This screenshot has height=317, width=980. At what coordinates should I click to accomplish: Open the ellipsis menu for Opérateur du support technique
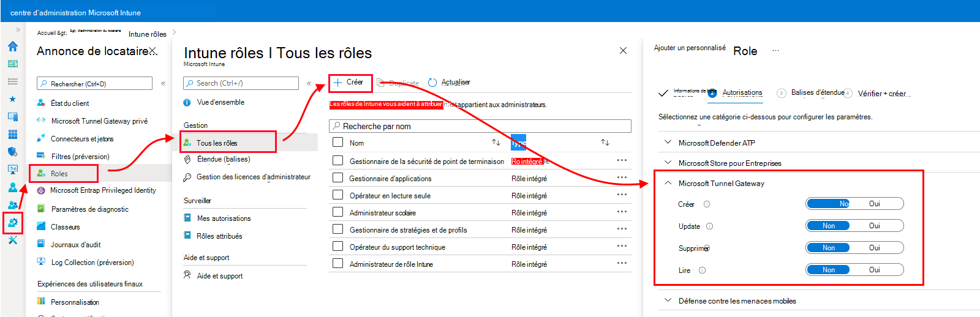[622, 246]
